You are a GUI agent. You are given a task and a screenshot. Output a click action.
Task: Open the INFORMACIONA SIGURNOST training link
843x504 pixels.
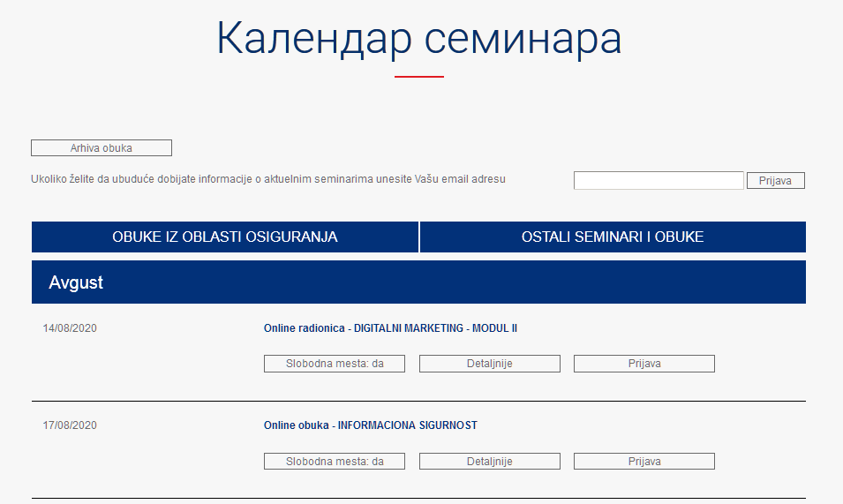click(371, 425)
